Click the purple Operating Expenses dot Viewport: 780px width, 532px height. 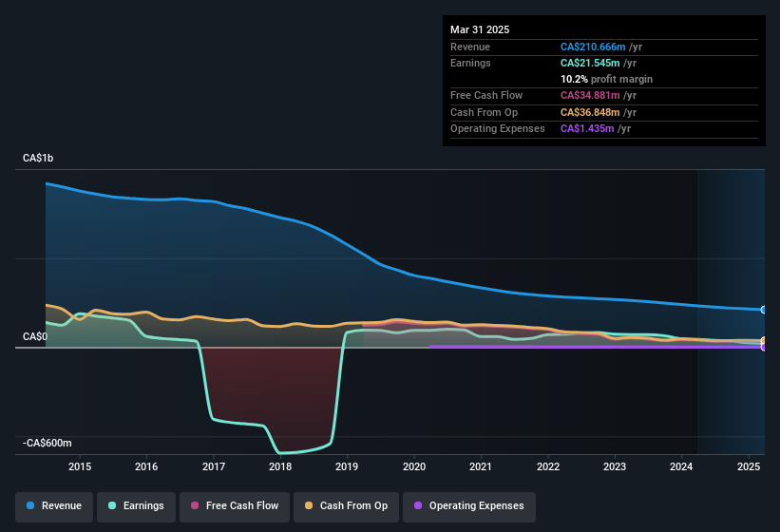tap(418, 505)
